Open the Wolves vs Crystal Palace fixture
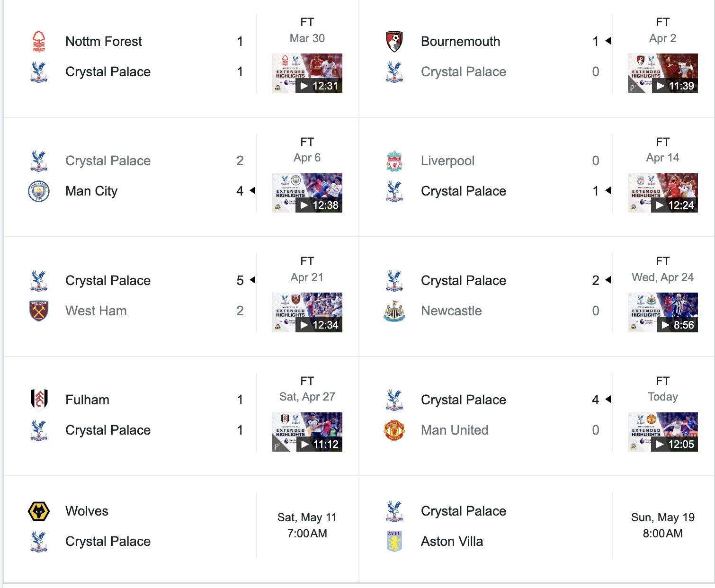This screenshot has width=715, height=588. pyautogui.click(x=181, y=526)
